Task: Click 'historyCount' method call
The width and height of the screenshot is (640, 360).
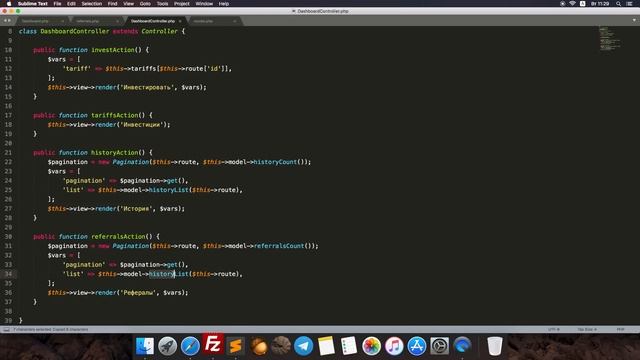Action: (x=275, y=162)
